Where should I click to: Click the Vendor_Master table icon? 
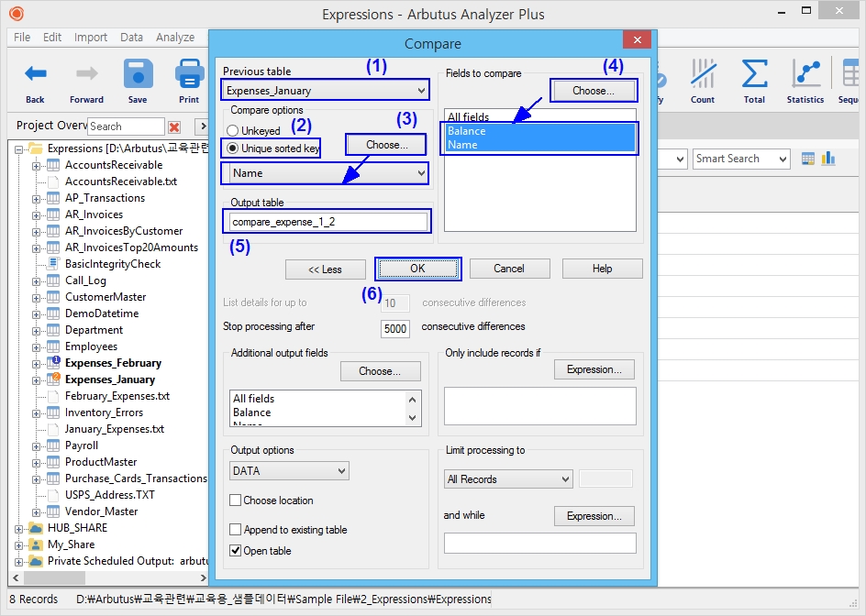53,511
